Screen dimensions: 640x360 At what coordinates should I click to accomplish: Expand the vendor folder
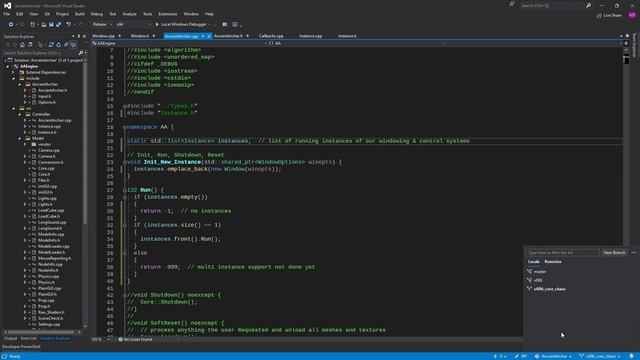pos(25,144)
